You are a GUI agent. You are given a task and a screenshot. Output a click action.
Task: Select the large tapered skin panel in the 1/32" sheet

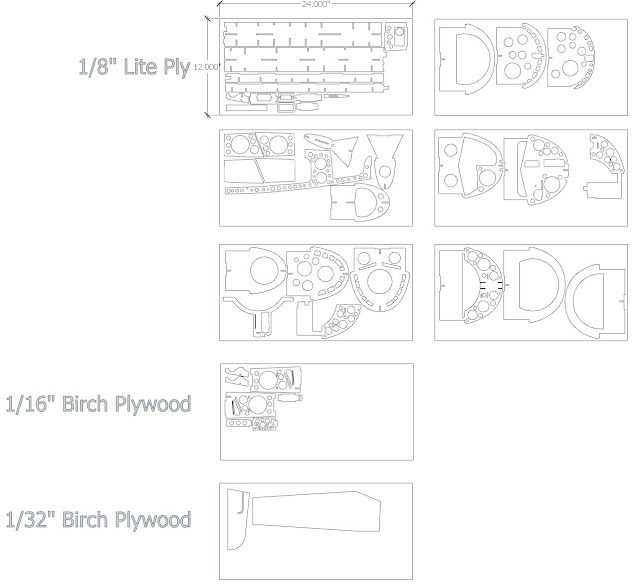click(316, 512)
